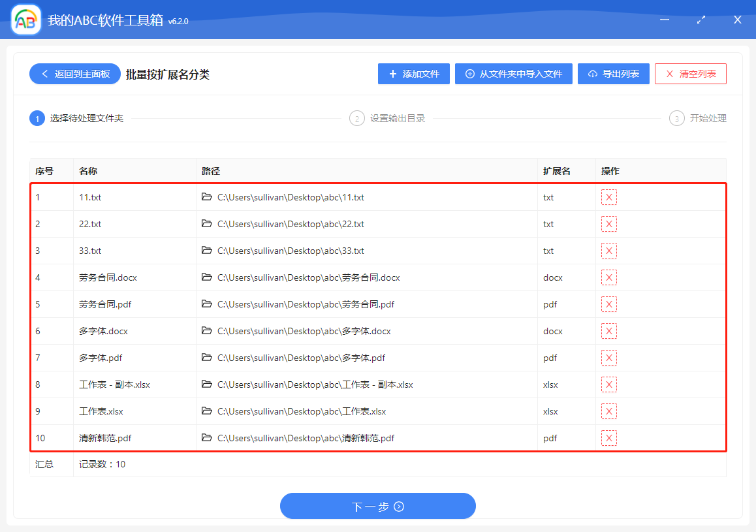Remove 清新韩范.pdf using the X icon
Screen dimensions: 756x532
point(608,438)
